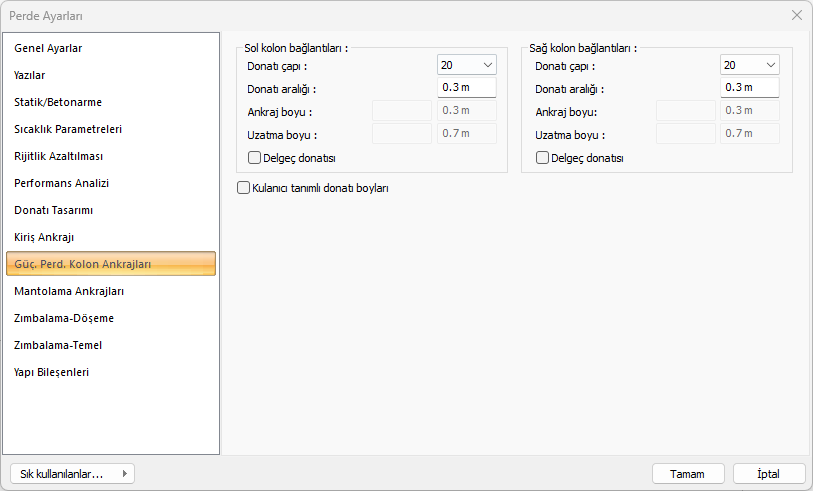Click right column Donatı aralığı input field
This screenshot has height=491, width=813.
749,88
